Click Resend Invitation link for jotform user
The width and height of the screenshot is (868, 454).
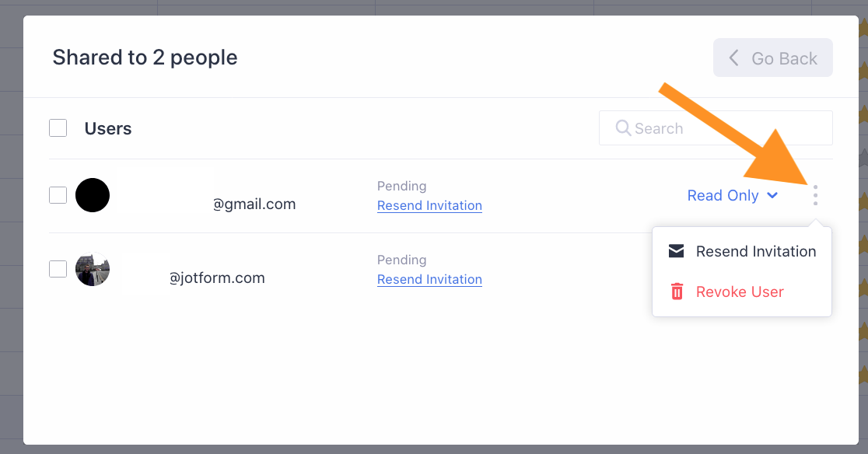tap(429, 279)
